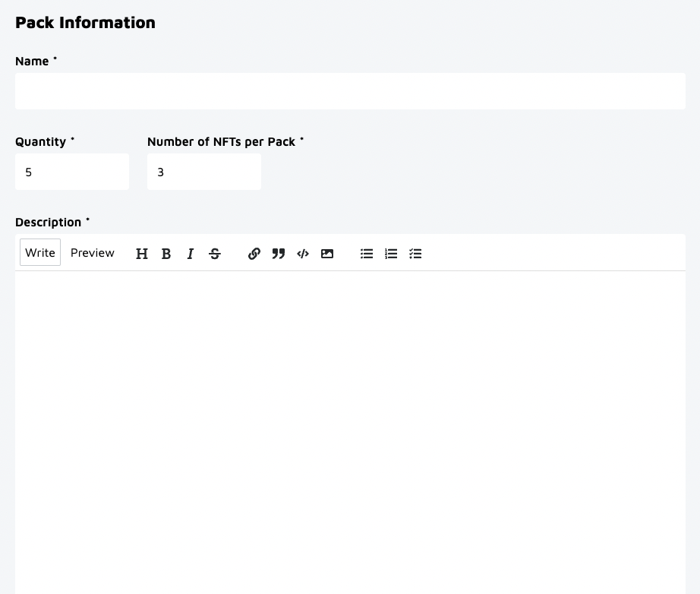This screenshot has height=594, width=700.
Task: Add a checklist task list
Action: click(x=415, y=254)
